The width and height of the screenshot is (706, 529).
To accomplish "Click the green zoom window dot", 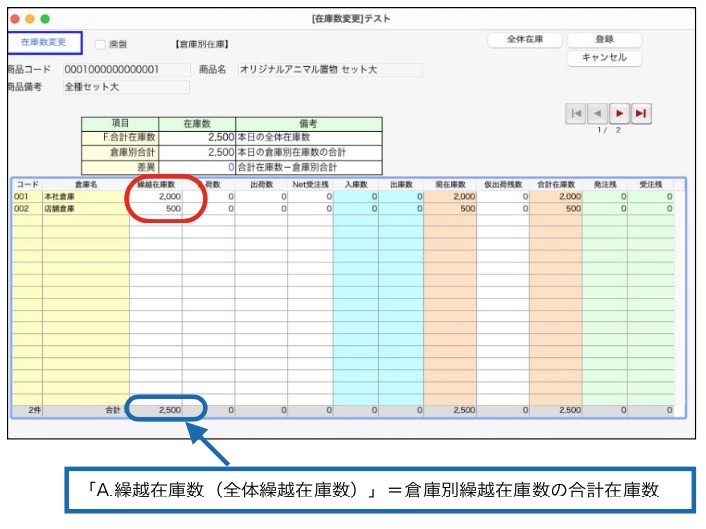I will (x=45, y=19).
